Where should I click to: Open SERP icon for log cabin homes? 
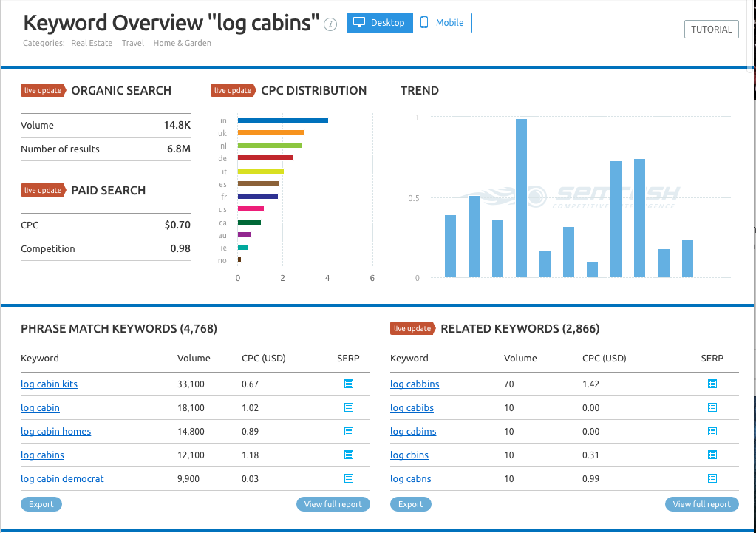coord(349,431)
